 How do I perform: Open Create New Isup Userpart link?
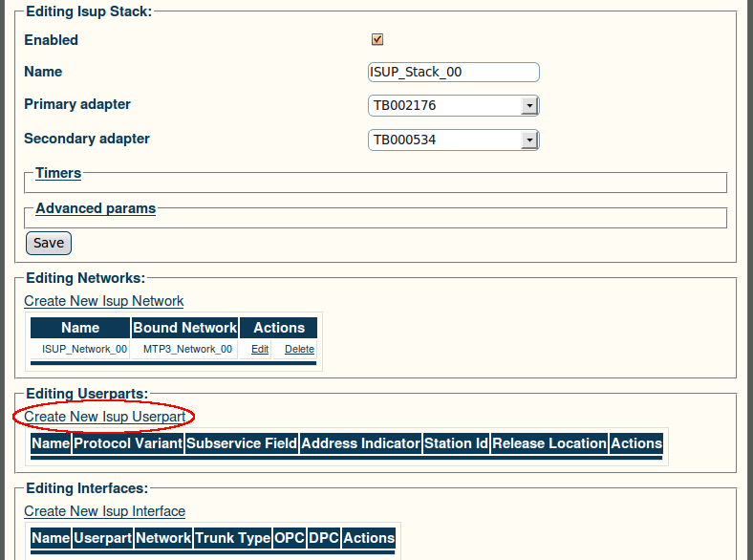[105, 417]
